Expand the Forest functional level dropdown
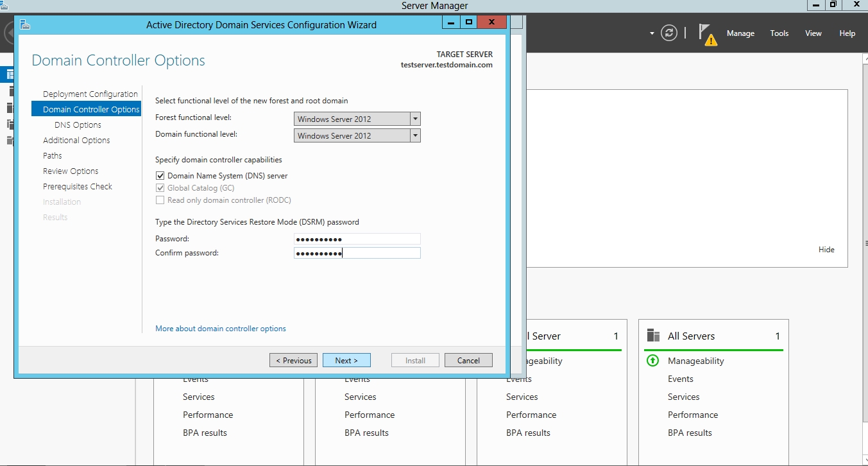This screenshot has width=868, height=466. pos(415,119)
